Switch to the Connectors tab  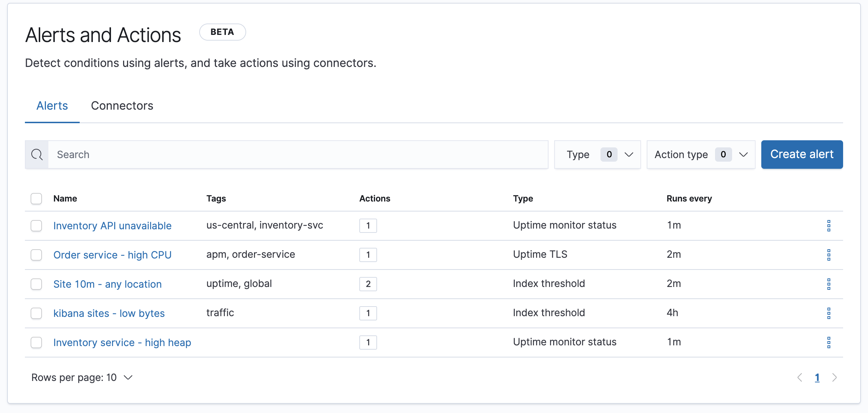point(122,105)
